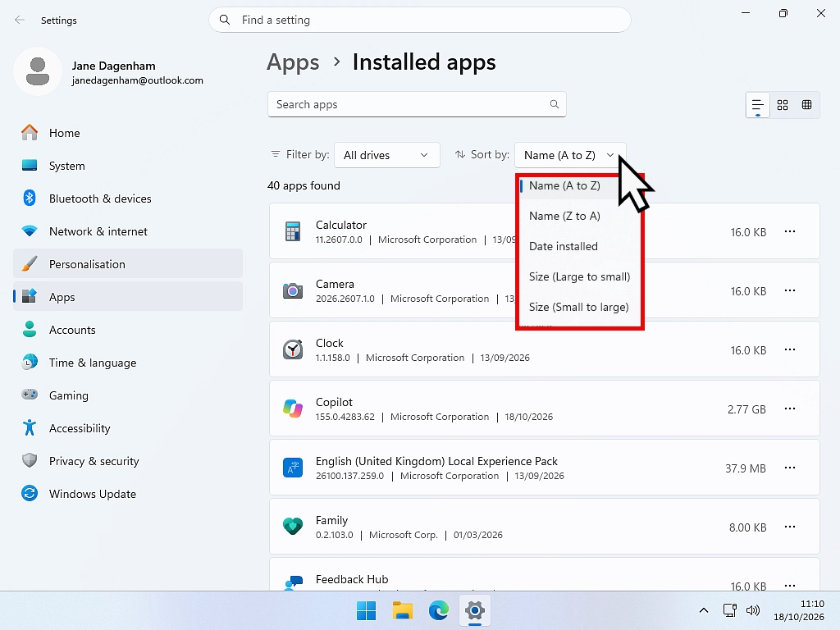Click the Copilot app icon
The height and width of the screenshot is (630, 840).
click(x=293, y=409)
